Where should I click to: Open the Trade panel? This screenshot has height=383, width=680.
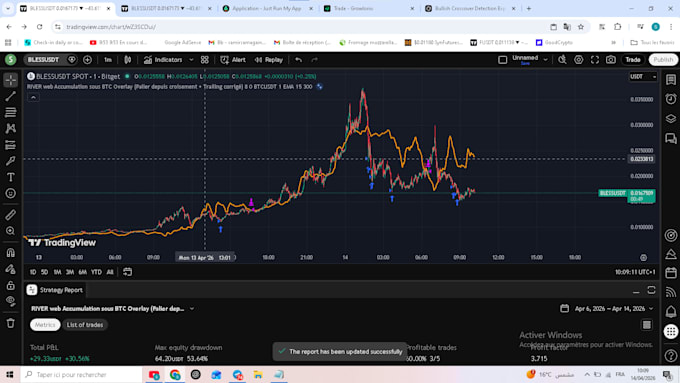[x=633, y=60]
